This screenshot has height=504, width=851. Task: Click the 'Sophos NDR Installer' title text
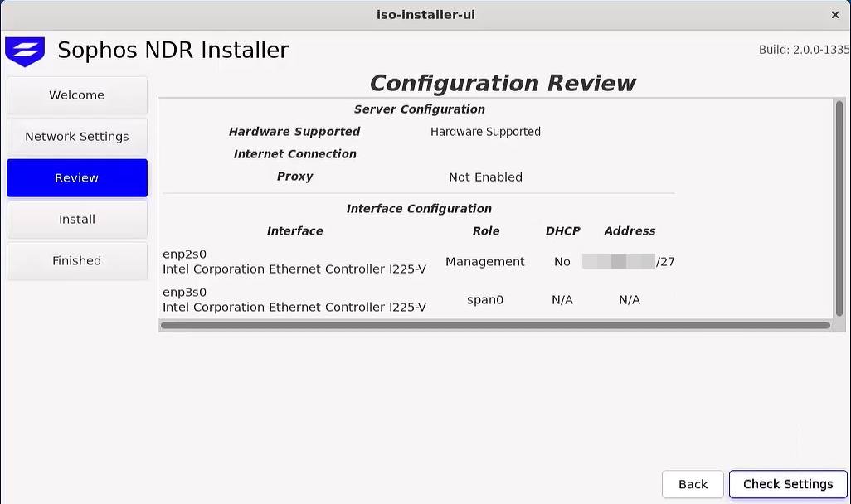pos(173,50)
